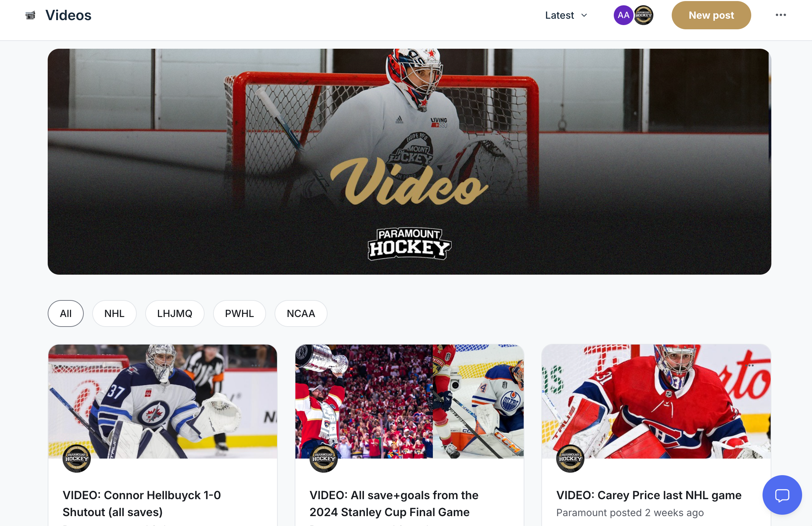Image resolution: width=812 pixels, height=526 pixels.
Task: Filter videos by NHL
Action: point(114,313)
